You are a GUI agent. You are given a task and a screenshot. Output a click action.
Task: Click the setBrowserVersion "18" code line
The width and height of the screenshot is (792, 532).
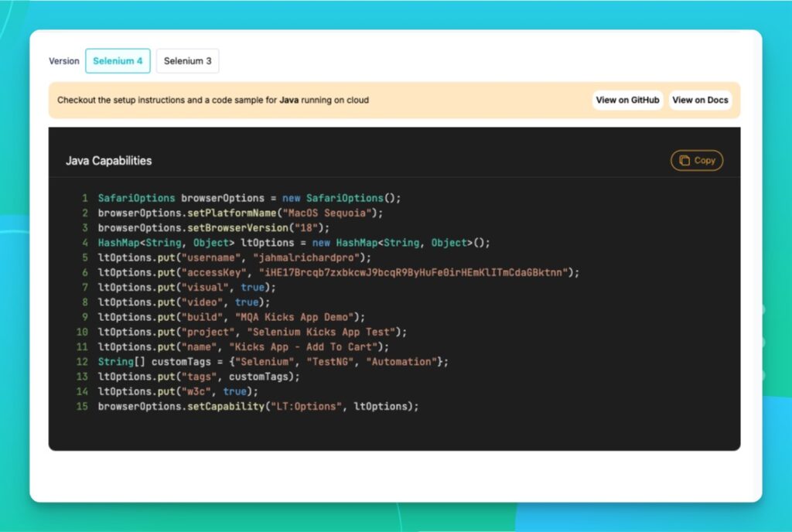pos(213,228)
